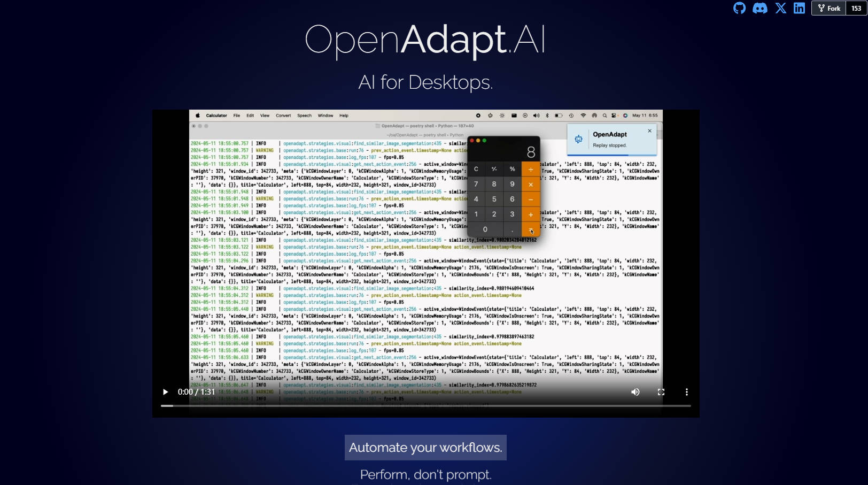Viewport: 868px width, 485px height.
Task: Click the OpenAdapt robot icon in the notification
Action: (x=579, y=139)
